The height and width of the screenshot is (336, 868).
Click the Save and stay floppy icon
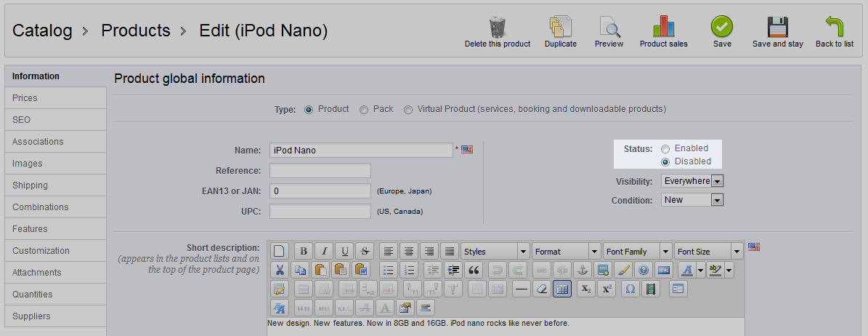tap(777, 27)
